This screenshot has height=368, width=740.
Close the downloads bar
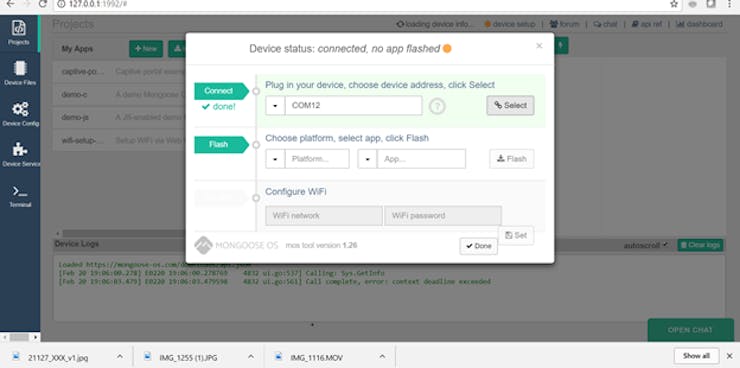coord(729,356)
